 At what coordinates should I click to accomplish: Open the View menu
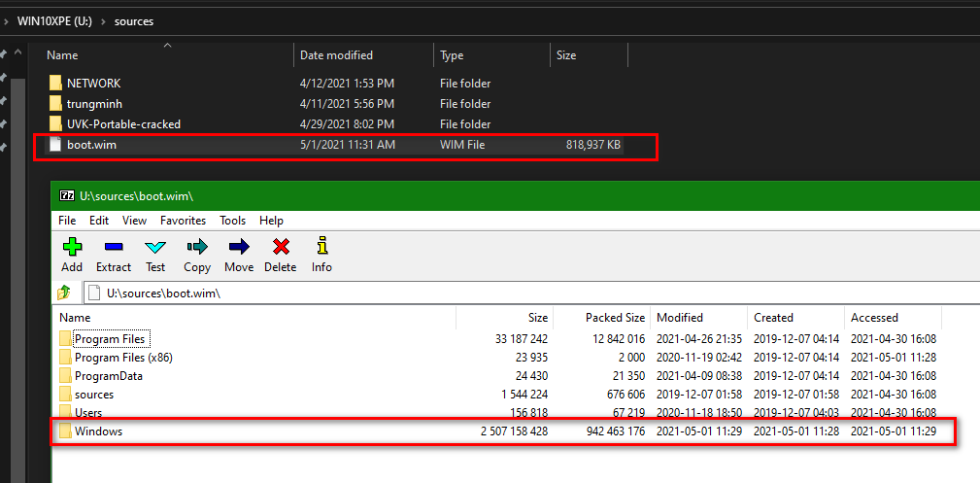[x=134, y=221]
